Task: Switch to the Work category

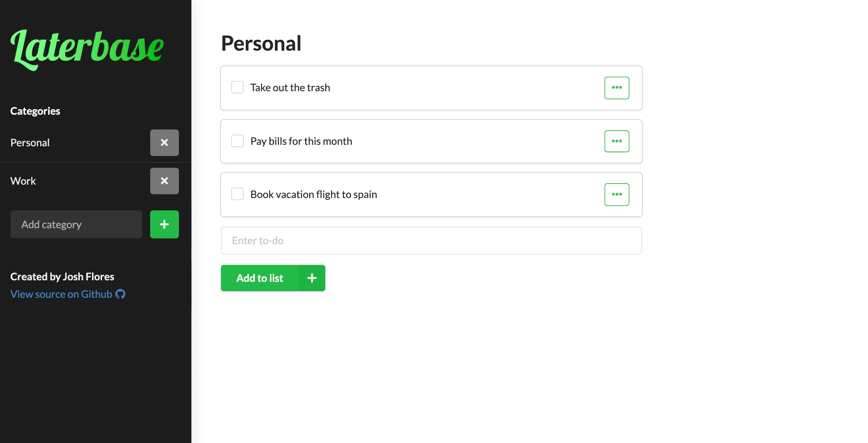Action: [x=23, y=181]
